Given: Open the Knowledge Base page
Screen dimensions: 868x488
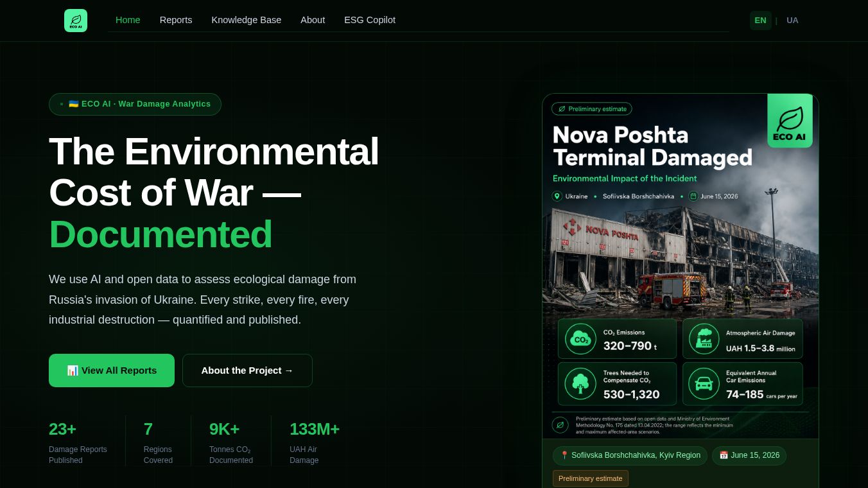Looking at the screenshot, I should pos(247,20).
